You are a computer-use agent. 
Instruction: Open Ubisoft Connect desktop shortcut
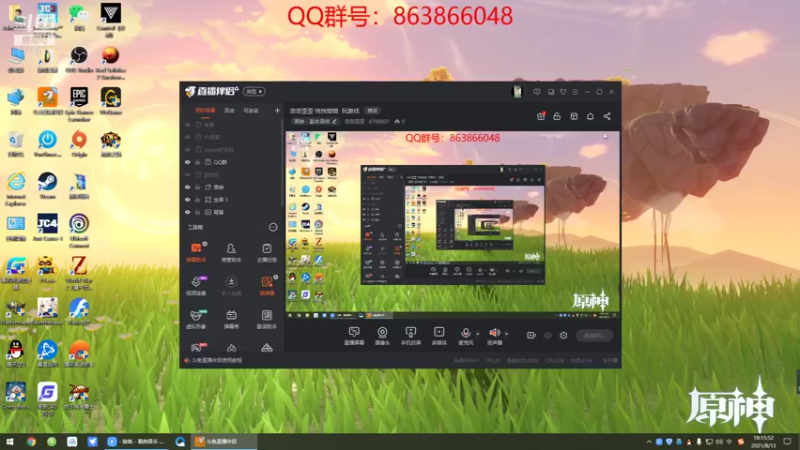pyautogui.click(x=79, y=231)
